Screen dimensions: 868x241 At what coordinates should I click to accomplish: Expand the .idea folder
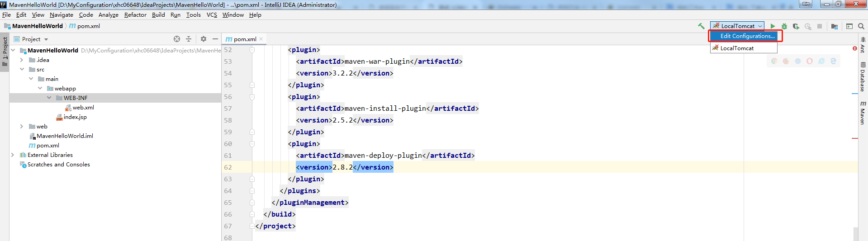pos(22,60)
